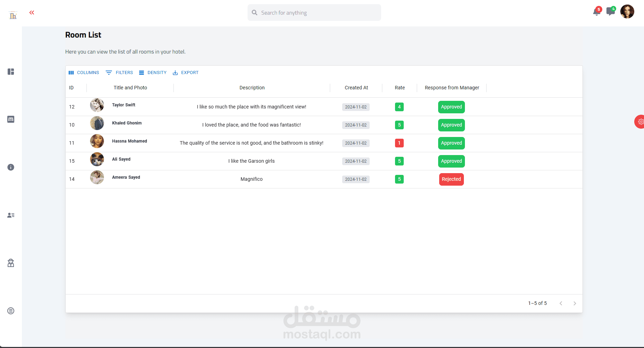Open the FILTERS panel
The image size is (644, 348).
[119, 73]
